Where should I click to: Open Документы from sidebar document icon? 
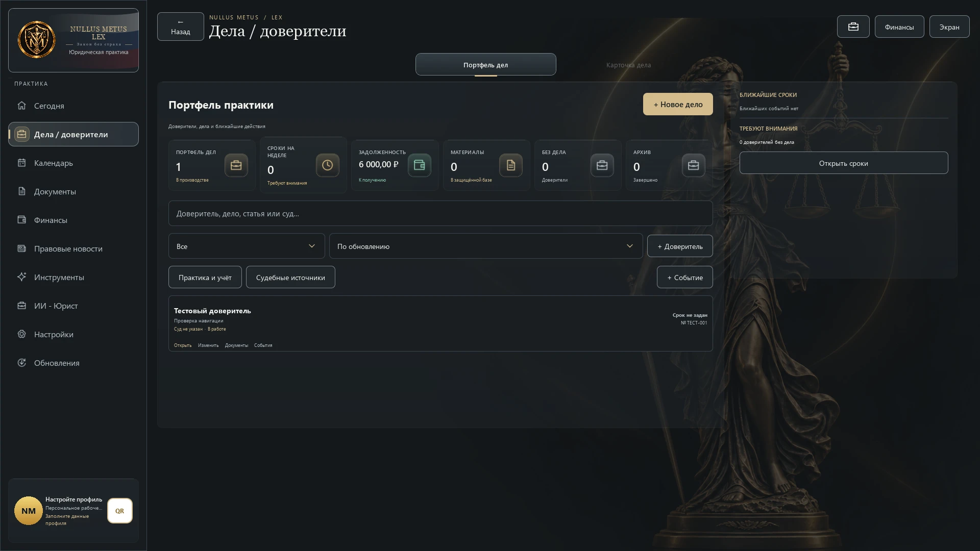[21, 191]
